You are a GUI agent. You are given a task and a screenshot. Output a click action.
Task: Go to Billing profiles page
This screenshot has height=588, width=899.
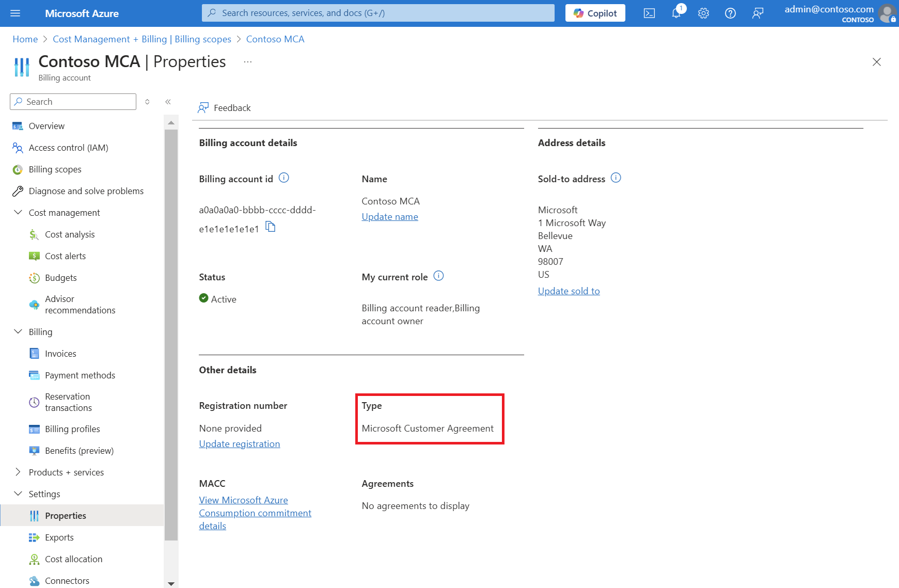coord(72,429)
